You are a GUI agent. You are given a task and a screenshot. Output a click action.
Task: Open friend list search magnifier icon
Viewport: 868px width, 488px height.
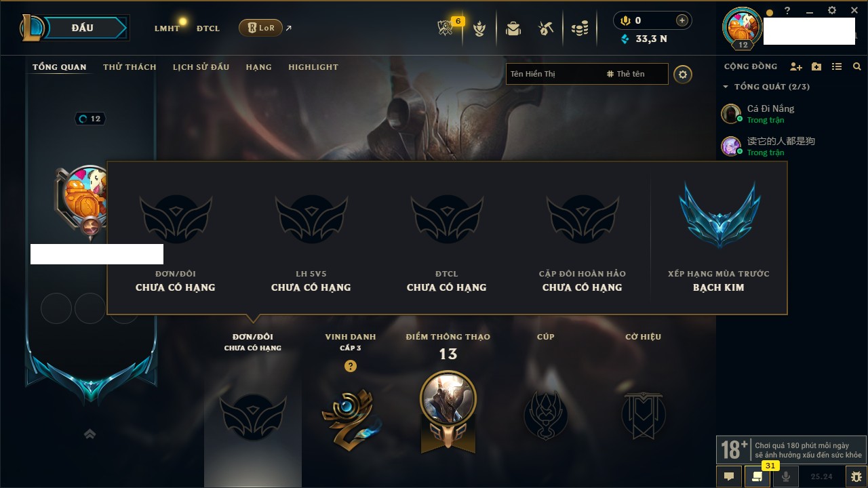(857, 66)
